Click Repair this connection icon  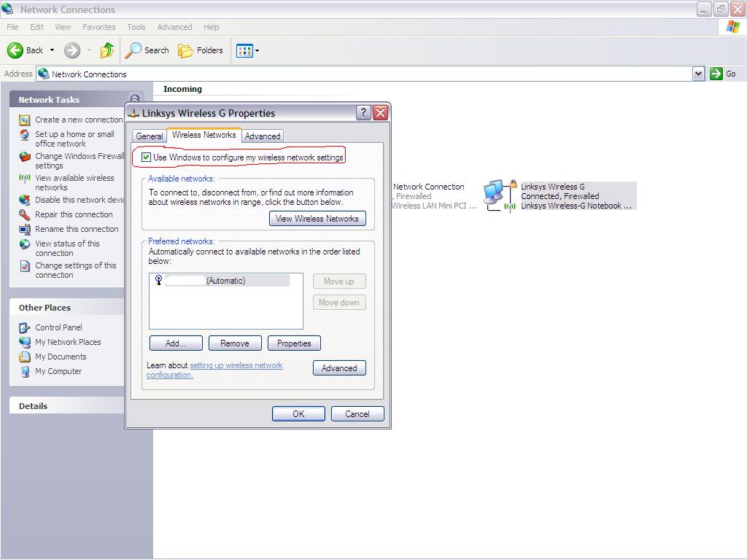pyautogui.click(x=25, y=215)
